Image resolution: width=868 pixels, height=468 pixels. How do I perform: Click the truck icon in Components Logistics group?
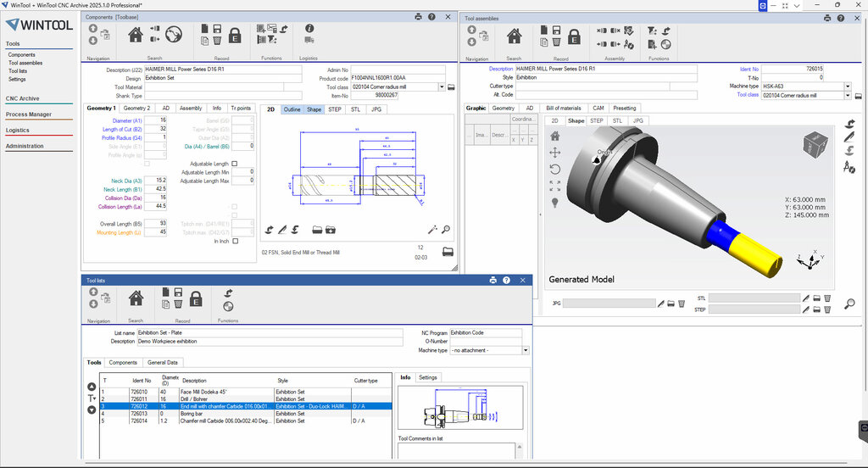(309, 40)
